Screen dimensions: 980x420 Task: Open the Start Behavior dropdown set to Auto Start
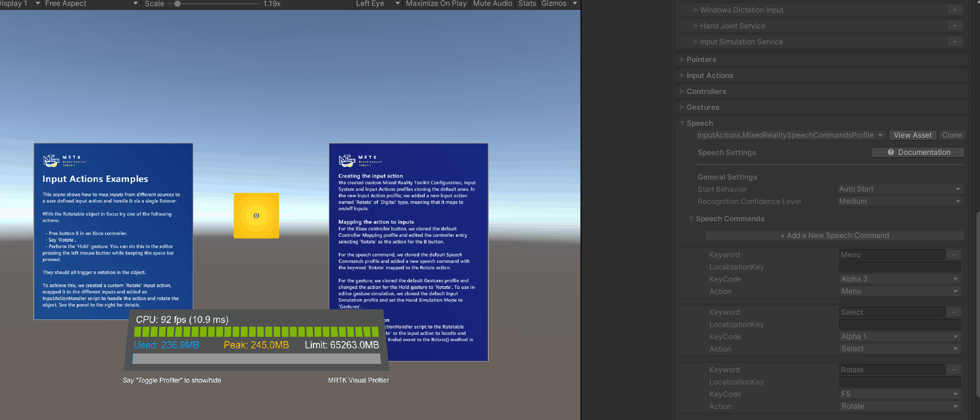click(899, 188)
